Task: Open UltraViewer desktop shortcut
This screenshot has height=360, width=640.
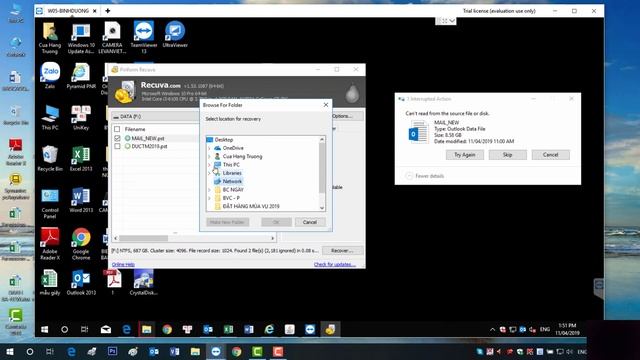Action: point(175,34)
